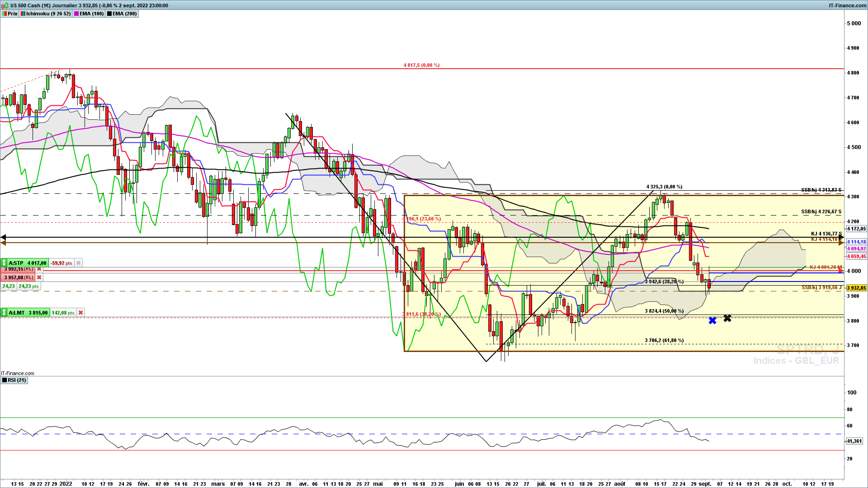The image size is (868, 488).
Task: Click the right arrowhead of KJ 4 001,20 line
Action: (841, 271)
